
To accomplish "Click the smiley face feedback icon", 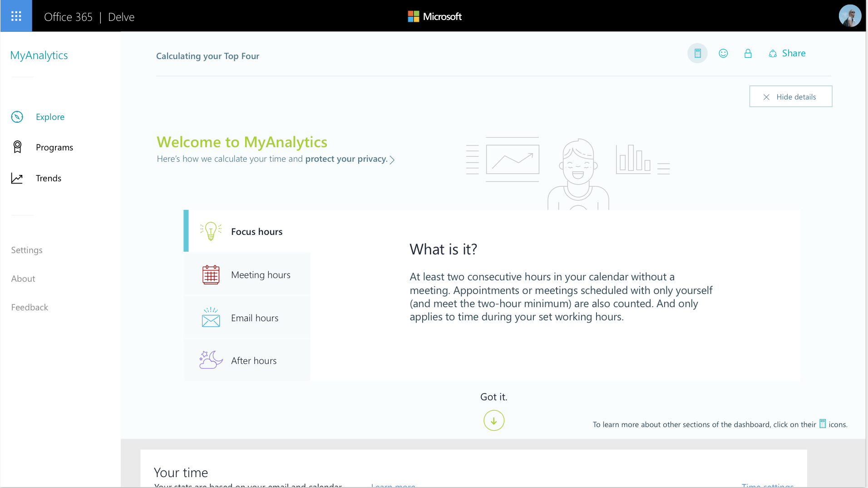I will 723,54.
